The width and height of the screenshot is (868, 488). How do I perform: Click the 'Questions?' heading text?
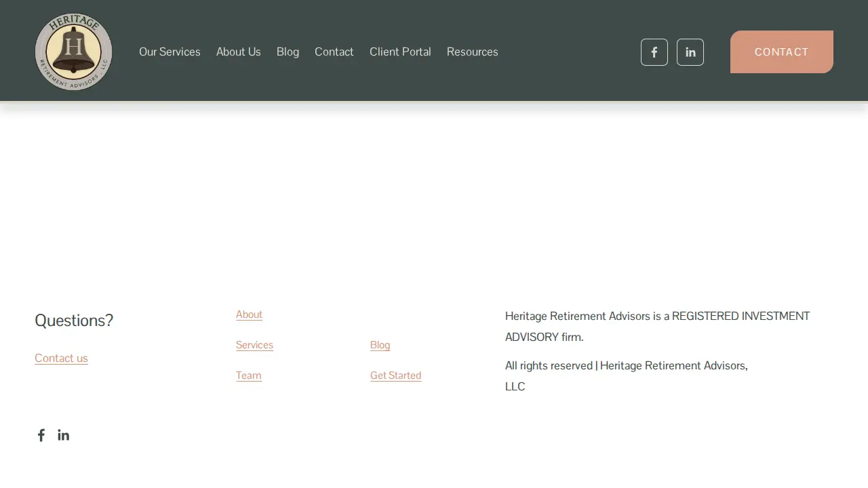click(x=74, y=320)
